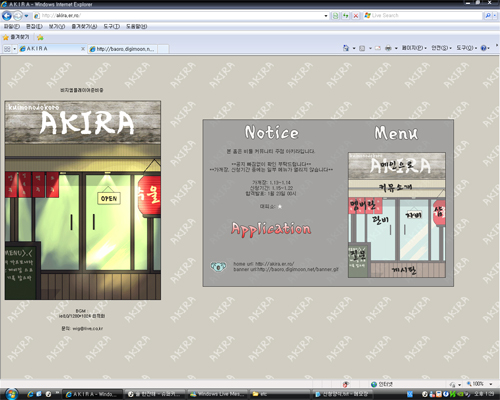Screen dimensions: 500x400
Task: Click the Live Search input box
Action: 423,16
